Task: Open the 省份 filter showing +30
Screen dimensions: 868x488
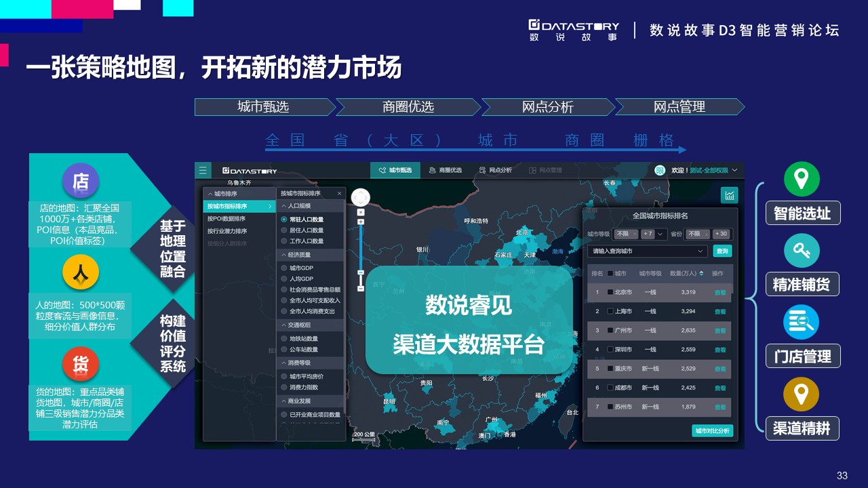Action: click(721, 234)
